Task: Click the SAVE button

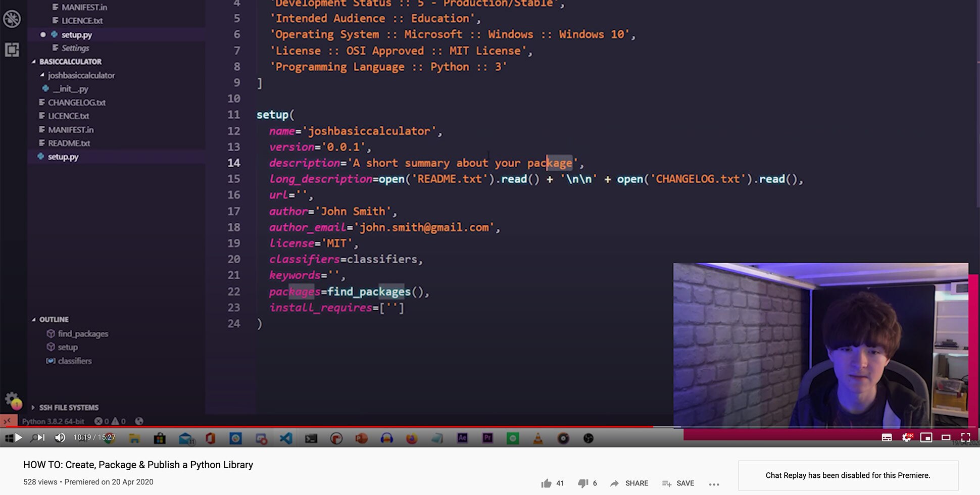Action: (x=678, y=483)
